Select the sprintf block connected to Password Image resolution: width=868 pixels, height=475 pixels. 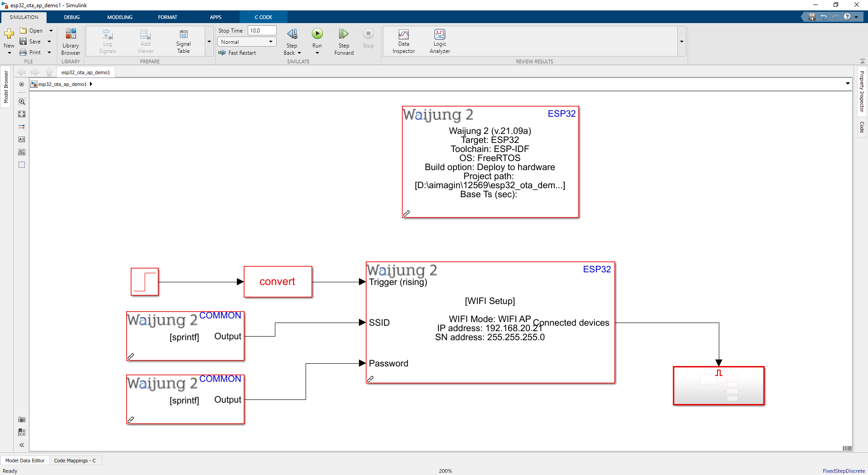pos(185,399)
